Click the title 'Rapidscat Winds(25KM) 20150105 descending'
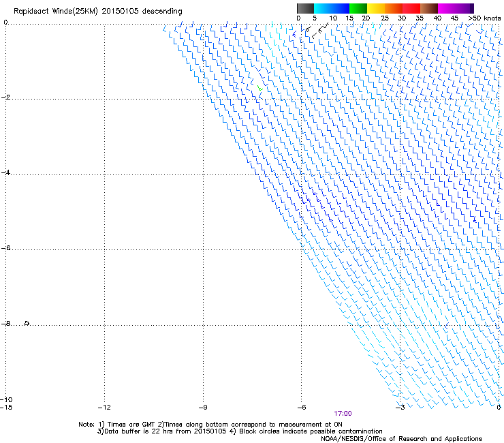Image resolution: width=504 pixels, height=443 pixels. [x=98, y=12]
